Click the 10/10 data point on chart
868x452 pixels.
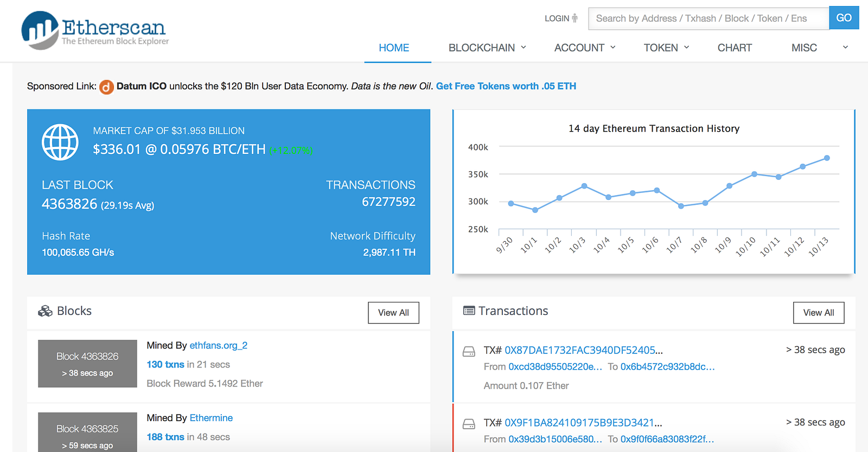754,174
